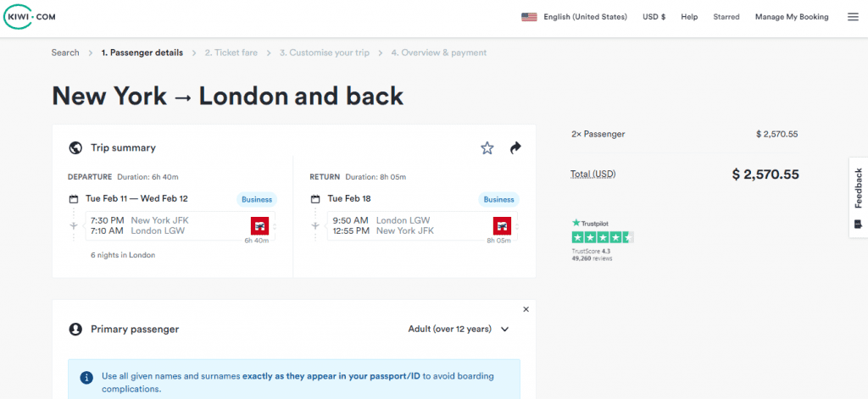This screenshot has height=399, width=868.
Task: Open the Help link
Action: (x=689, y=17)
